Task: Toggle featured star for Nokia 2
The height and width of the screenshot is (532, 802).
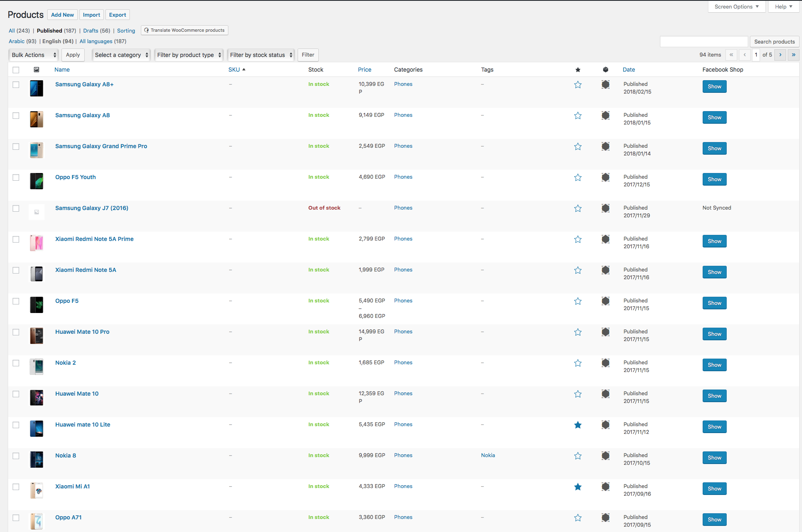Action: [x=578, y=363]
